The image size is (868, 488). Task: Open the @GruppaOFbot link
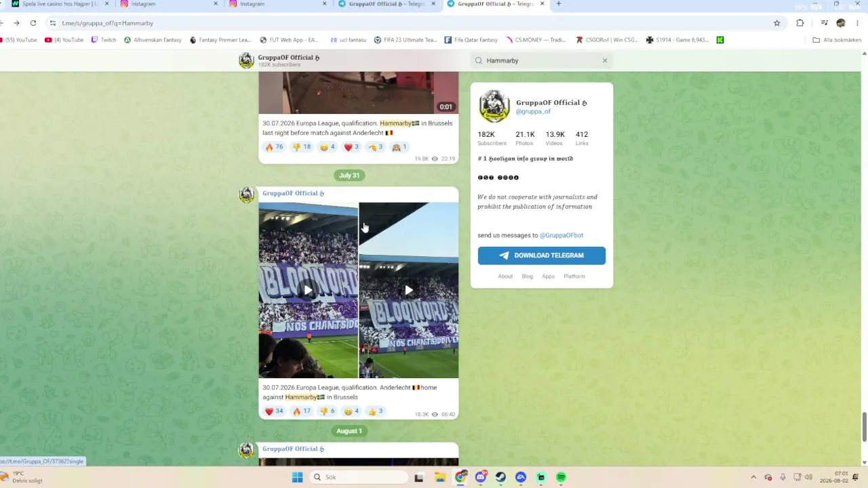(x=561, y=235)
